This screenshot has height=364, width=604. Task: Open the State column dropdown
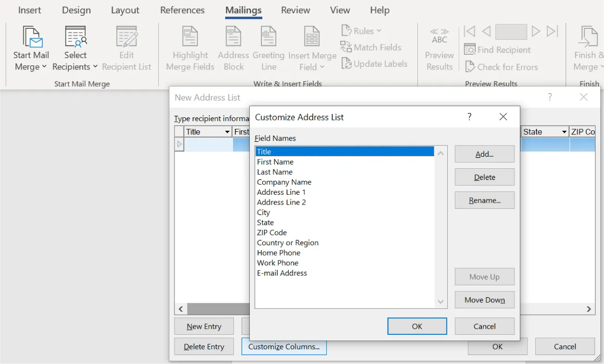(x=563, y=131)
